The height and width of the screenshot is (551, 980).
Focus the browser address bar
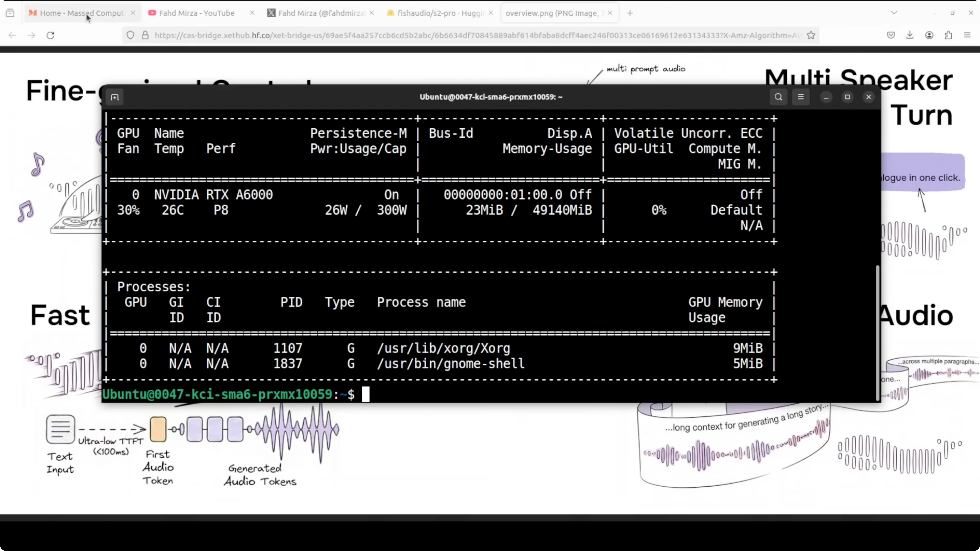(x=456, y=35)
